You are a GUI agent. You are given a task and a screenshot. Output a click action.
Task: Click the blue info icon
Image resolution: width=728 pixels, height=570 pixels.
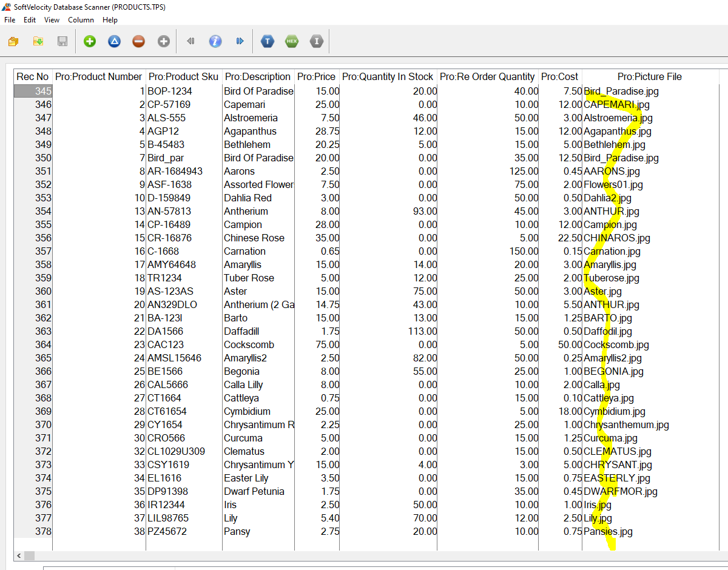(x=215, y=41)
